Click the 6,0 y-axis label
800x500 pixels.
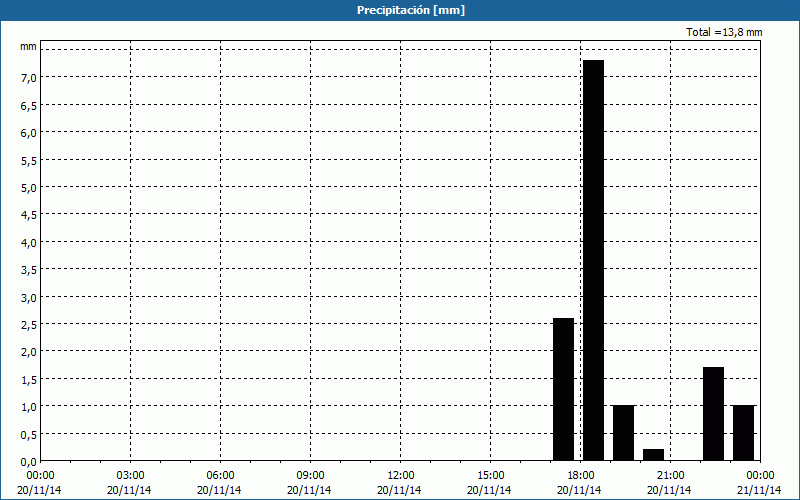(29, 133)
